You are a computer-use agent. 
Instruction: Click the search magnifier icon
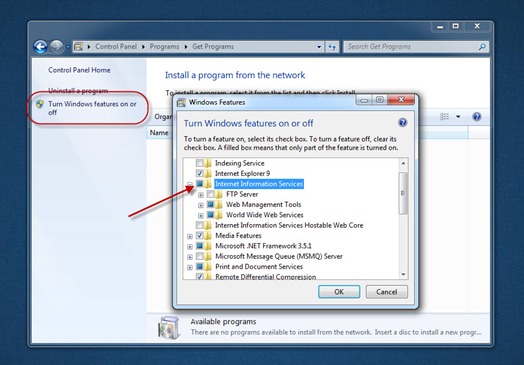tap(482, 47)
